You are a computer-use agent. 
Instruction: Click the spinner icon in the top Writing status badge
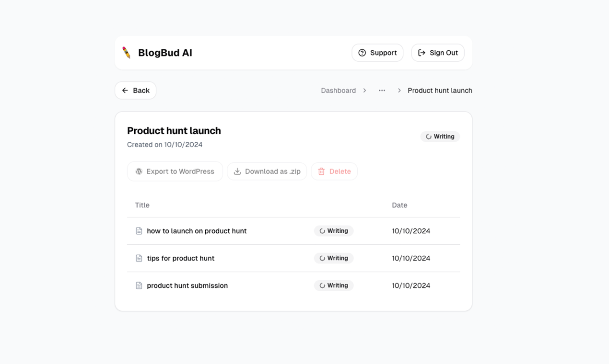click(429, 136)
